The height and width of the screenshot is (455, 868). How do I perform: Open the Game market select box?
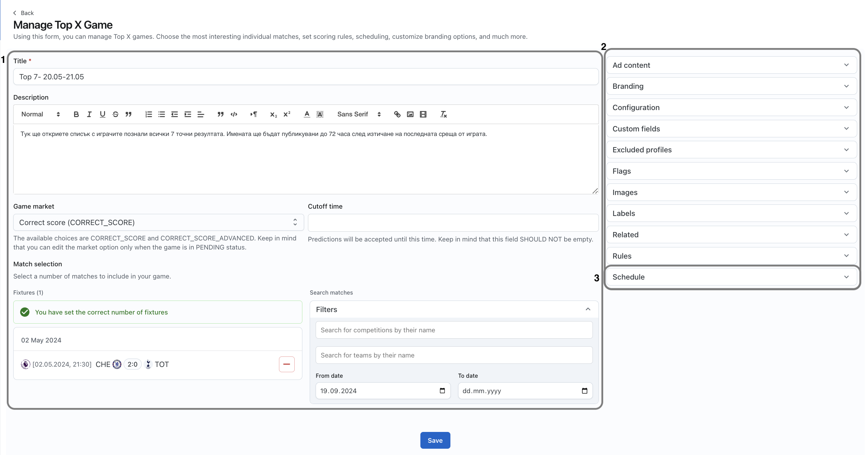coord(159,222)
